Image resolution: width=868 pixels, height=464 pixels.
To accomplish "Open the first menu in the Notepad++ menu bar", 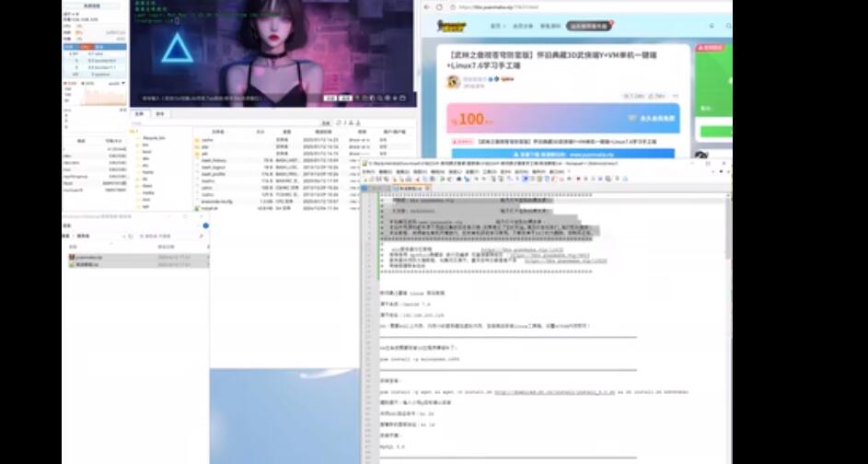I will pos(372,171).
